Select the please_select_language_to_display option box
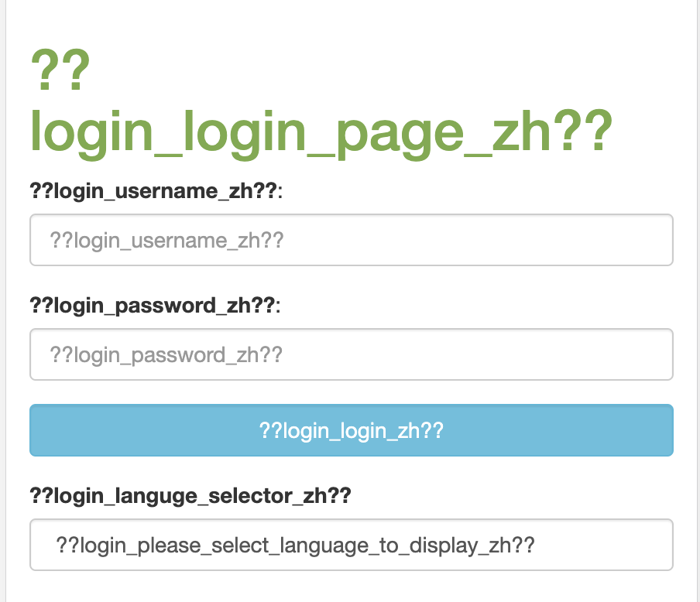The height and width of the screenshot is (602, 700). pos(350,545)
